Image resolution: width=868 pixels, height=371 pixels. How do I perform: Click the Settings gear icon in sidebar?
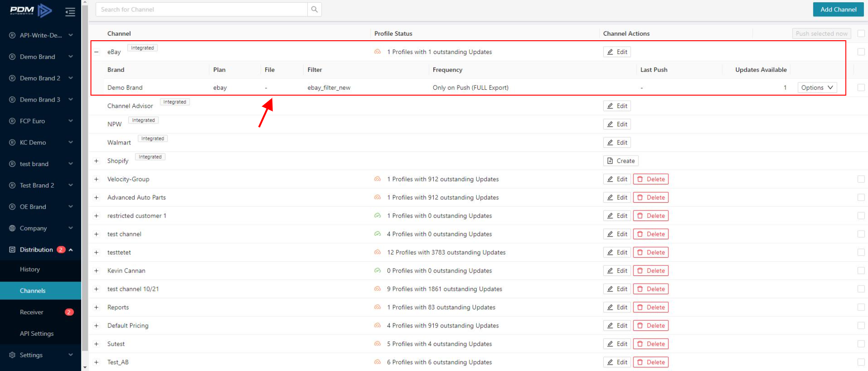(x=12, y=355)
